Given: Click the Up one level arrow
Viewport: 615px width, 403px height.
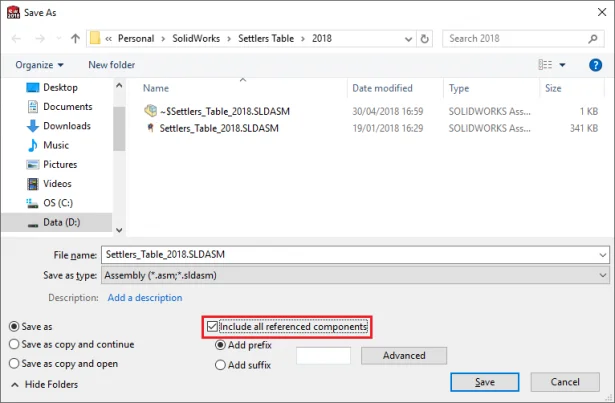Looking at the screenshot, I should pos(75,38).
